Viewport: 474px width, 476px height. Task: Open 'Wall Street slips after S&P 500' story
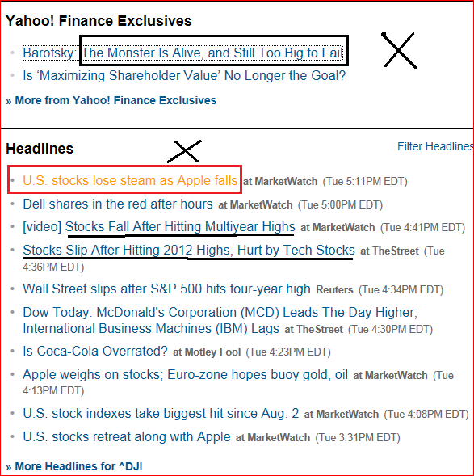pos(166,289)
